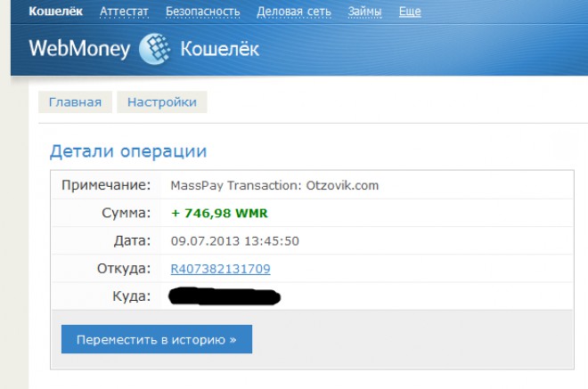Go to Безопасность menu item
This screenshot has height=389, width=588.
coord(202,12)
